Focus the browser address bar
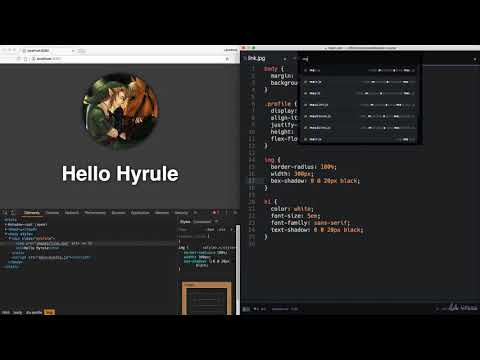 pos(128,59)
